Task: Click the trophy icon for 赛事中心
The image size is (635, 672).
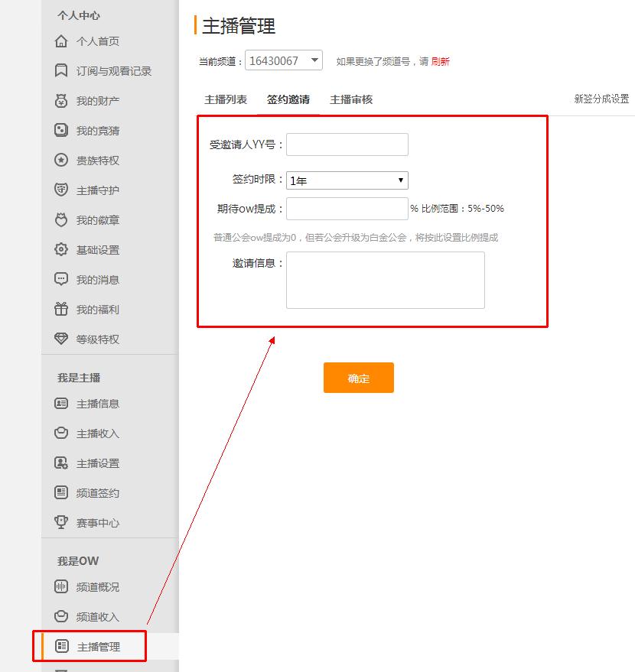Action: (x=61, y=523)
